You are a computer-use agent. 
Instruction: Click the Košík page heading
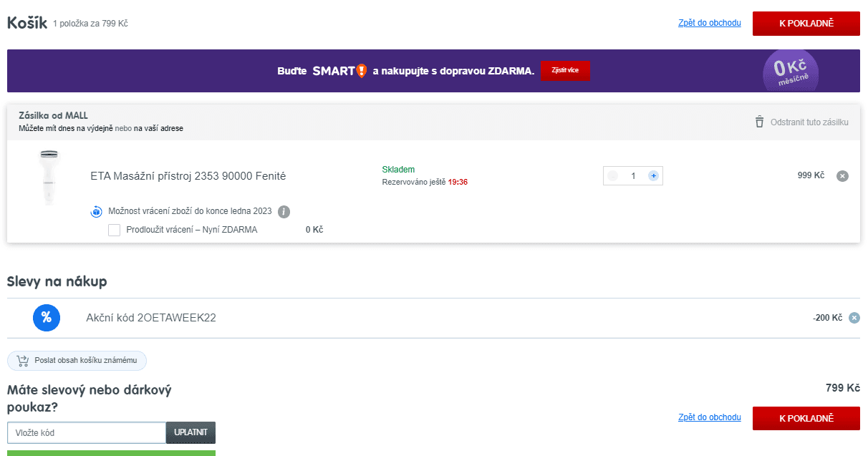tap(27, 23)
